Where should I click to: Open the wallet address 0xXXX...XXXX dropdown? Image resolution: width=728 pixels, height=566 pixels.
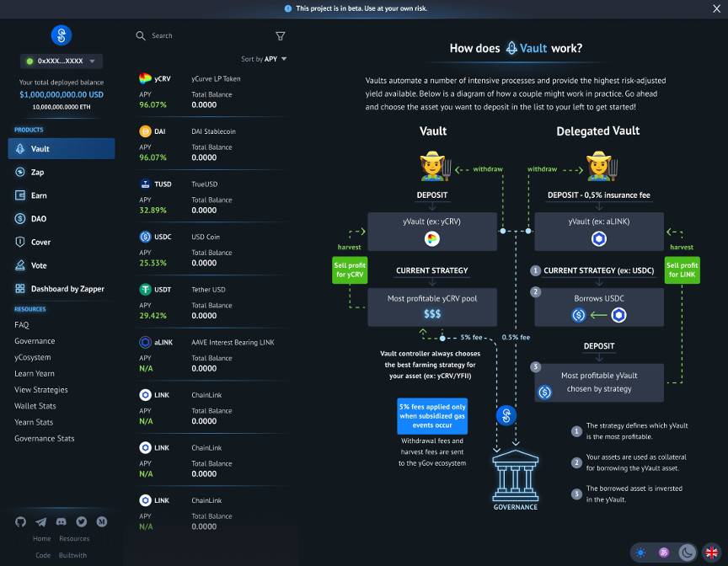[x=62, y=61]
